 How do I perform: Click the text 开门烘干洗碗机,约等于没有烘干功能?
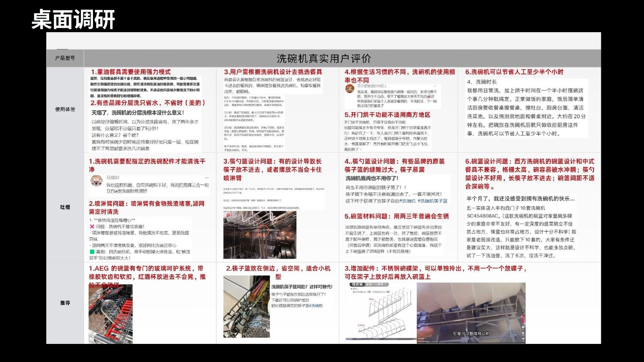click(375, 122)
